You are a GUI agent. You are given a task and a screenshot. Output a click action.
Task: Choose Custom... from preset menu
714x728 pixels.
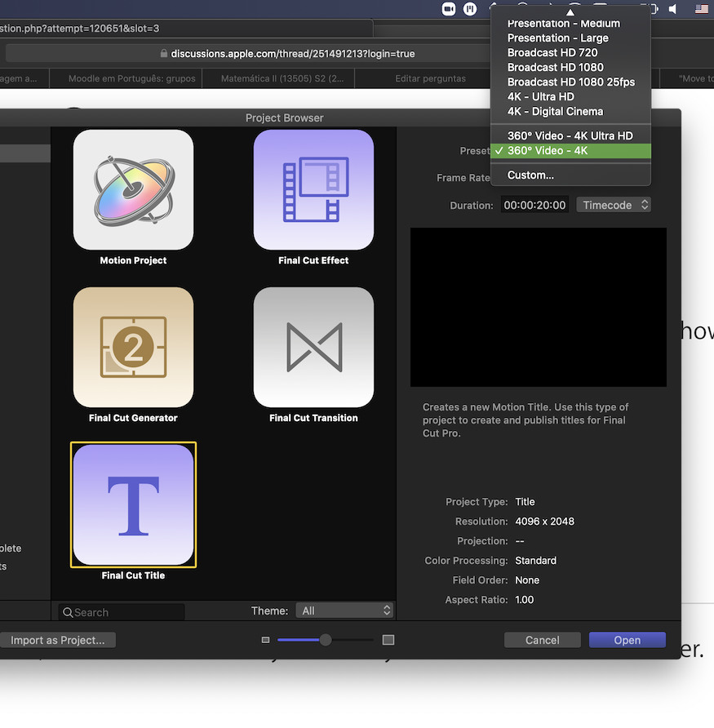pyautogui.click(x=570, y=175)
